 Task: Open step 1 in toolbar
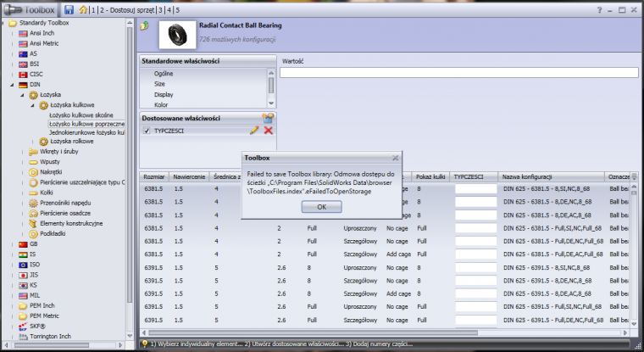click(94, 10)
